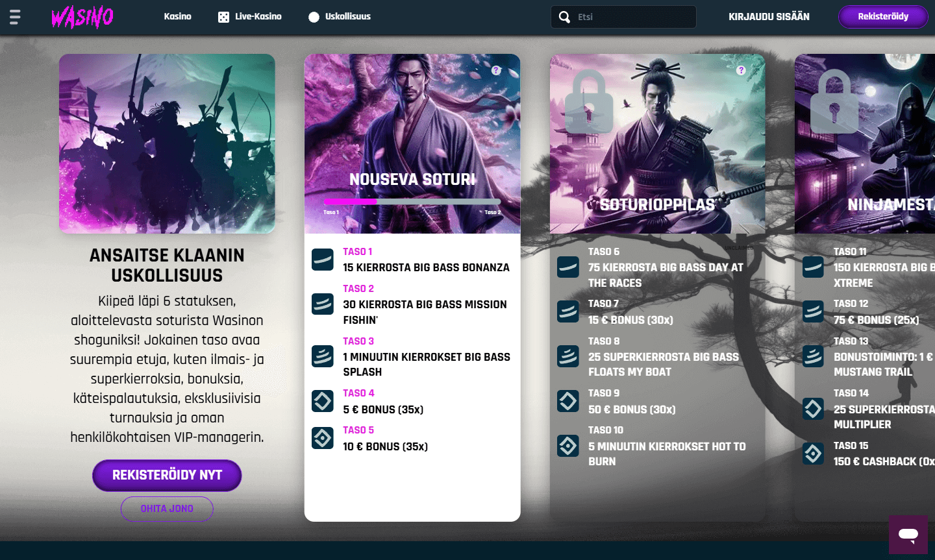935x560 pixels.
Task: Click the Taso 1 free spins icon
Action: [323, 260]
